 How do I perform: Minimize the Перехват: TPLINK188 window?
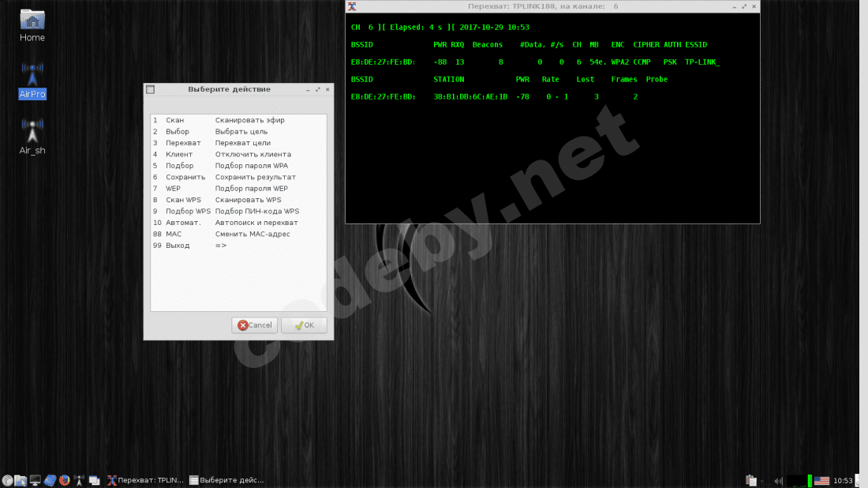coord(735,6)
